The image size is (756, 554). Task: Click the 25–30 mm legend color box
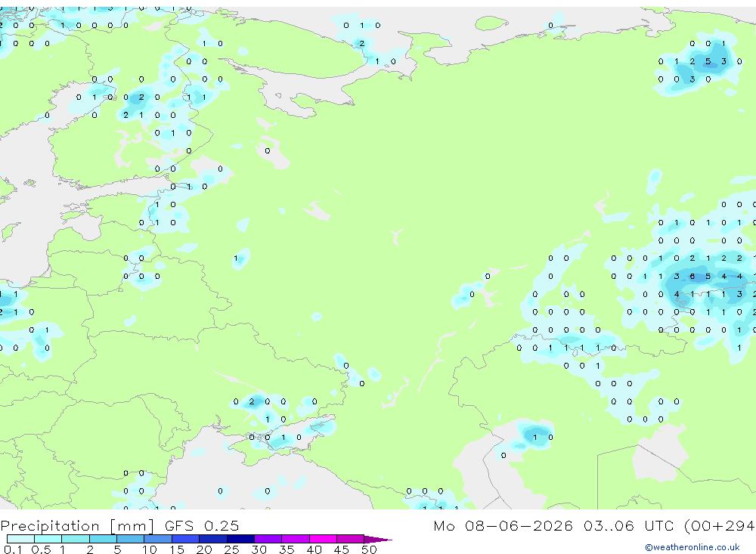pos(240,539)
